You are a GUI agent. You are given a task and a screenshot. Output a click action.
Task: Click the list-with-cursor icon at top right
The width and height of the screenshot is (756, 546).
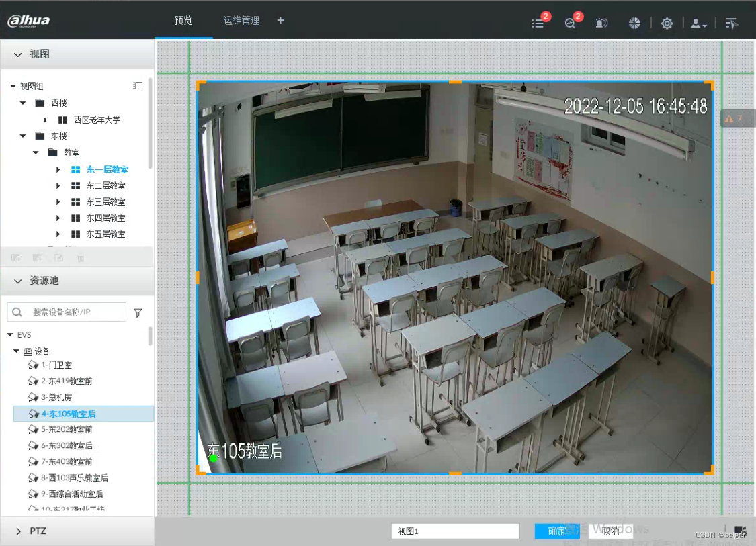pos(731,23)
